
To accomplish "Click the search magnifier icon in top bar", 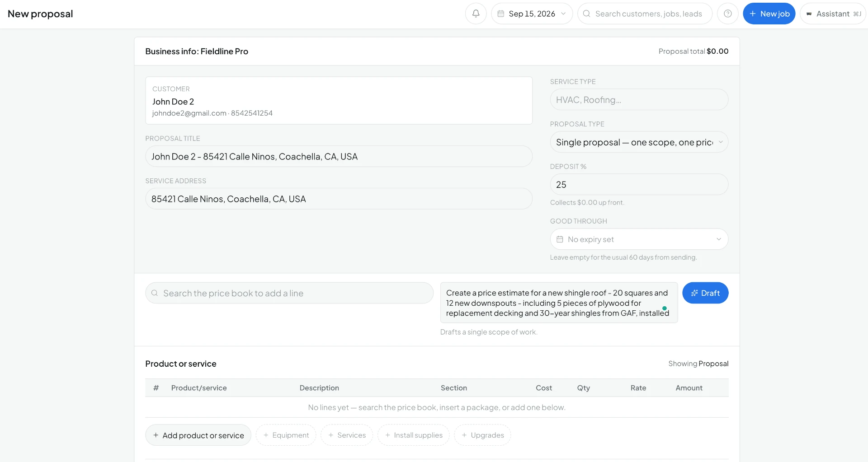I will [x=587, y=14].
